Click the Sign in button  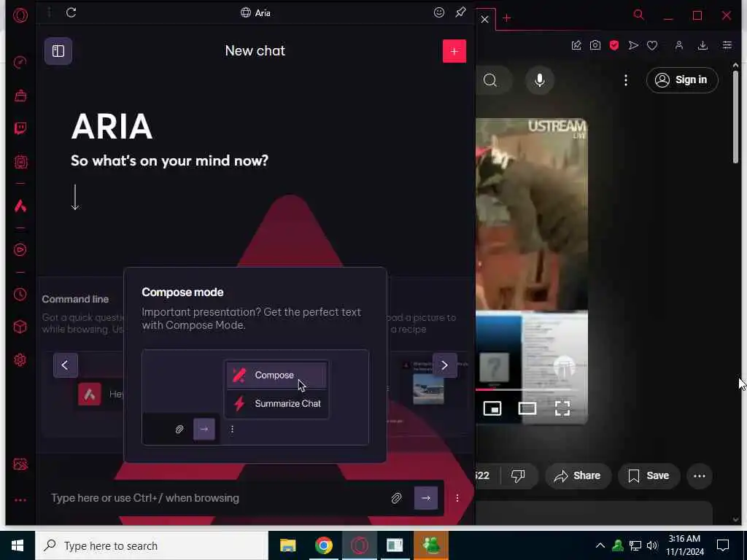coord(682,80)
